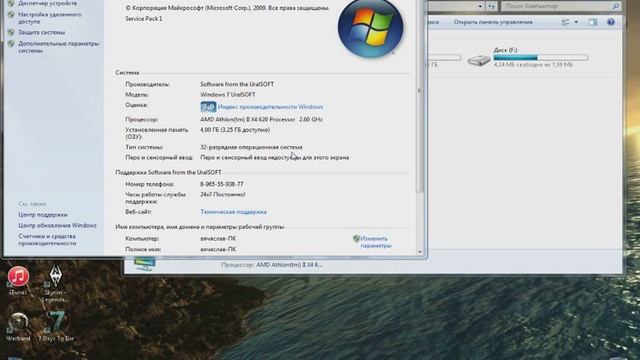Click the performance index score badge
This screenshot has height=360, width=640.
point(208,107)
